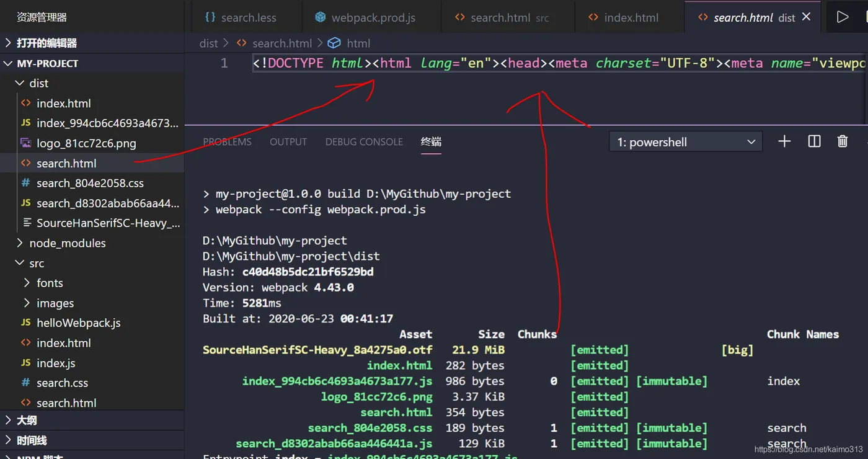
Task: Click the meta charset UTF-8 code text
Action: point(636,63)
